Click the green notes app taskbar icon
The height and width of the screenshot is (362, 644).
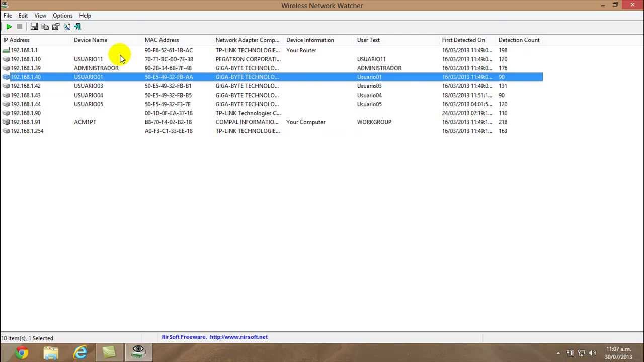click(109, 353)
